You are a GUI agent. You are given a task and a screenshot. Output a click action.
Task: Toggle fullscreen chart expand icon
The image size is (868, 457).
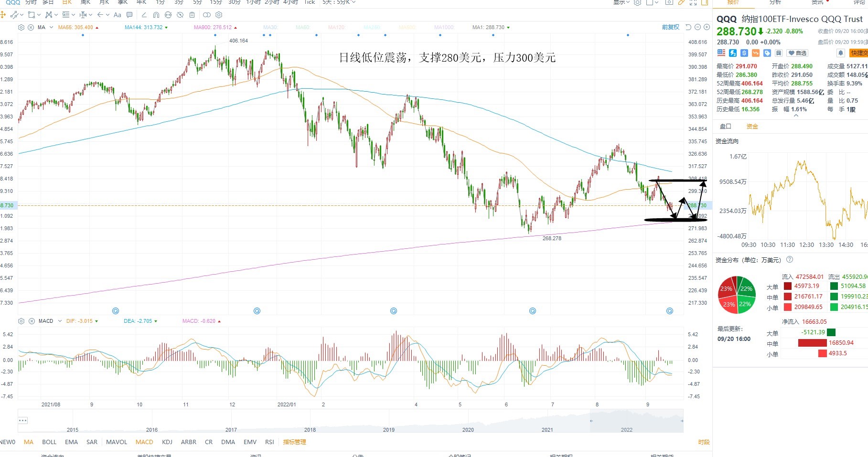click(x=693, y=2)
